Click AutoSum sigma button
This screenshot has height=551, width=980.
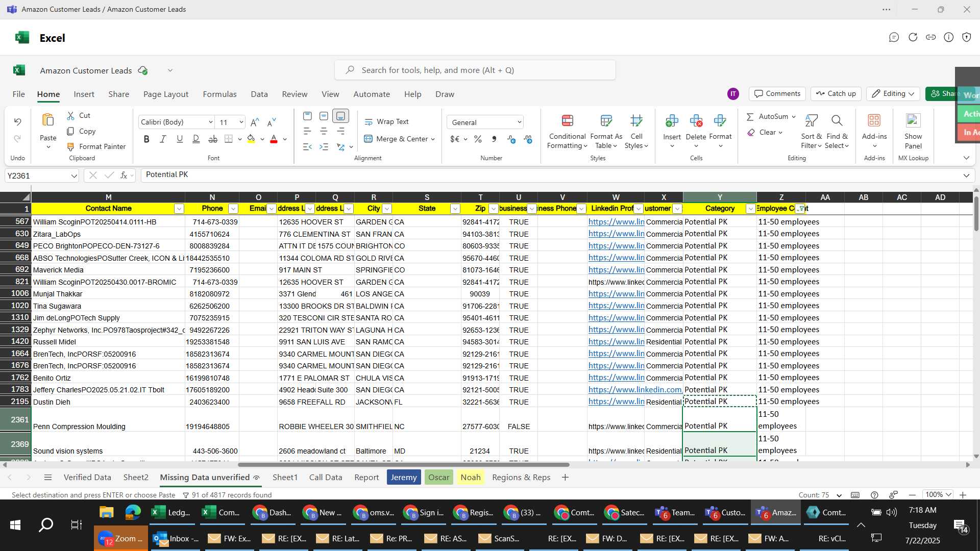coord(767,116)
